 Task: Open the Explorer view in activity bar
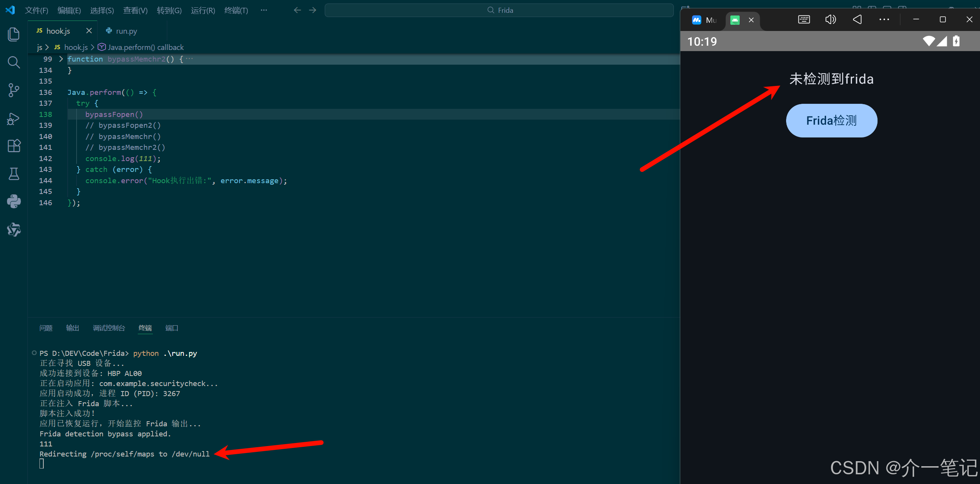tap(14, 34)
